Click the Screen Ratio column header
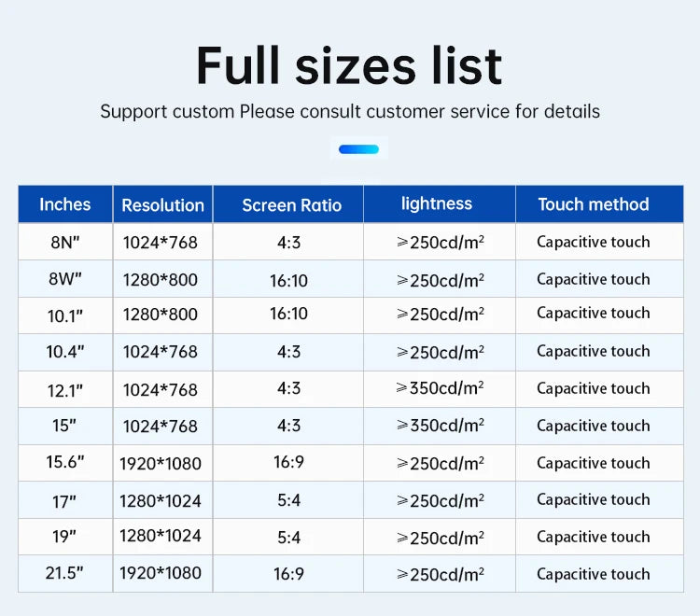The width and height of the screenshot is (700, 616). (x=291, y=204)
